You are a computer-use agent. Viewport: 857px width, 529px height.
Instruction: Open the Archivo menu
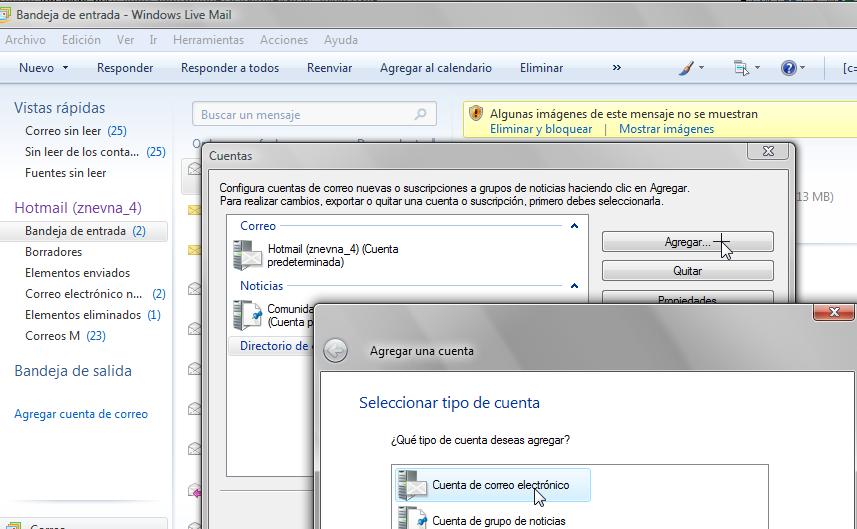(x=25, y=40)
